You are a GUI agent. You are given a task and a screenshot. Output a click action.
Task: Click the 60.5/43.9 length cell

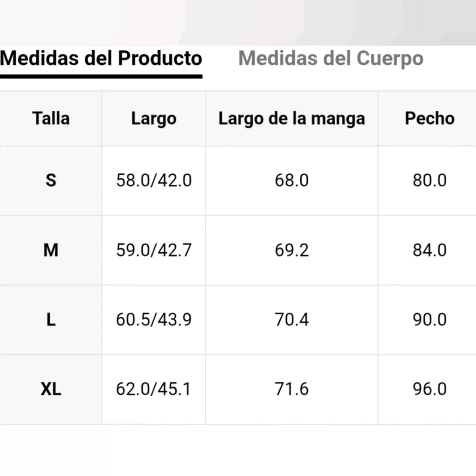point(154,319)
